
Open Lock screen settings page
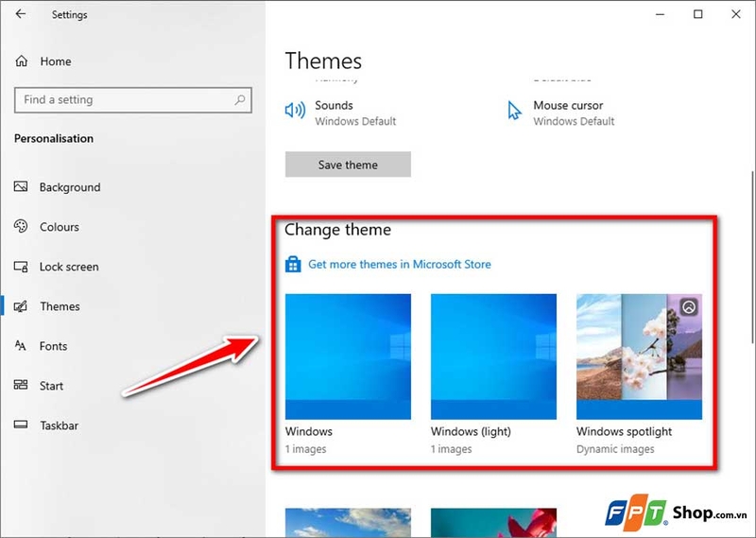point(69,267)
